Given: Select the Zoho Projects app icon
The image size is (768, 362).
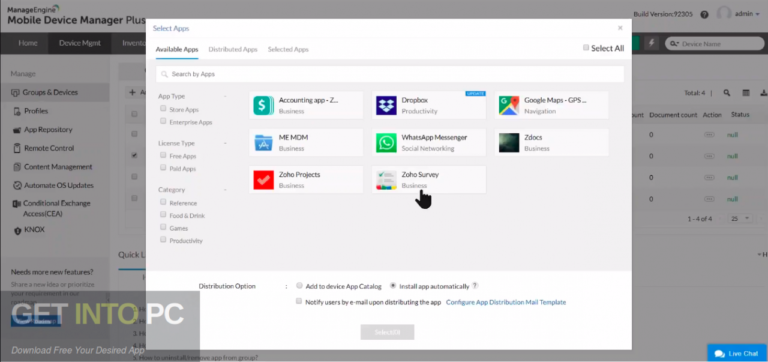Looking at the screenshot, I should (x=264, y=180).
